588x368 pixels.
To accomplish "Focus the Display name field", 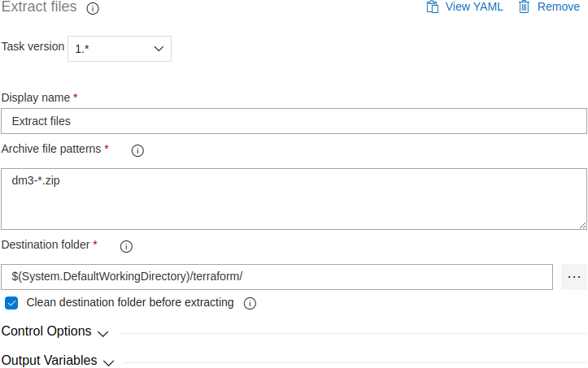I will [294, 121].
